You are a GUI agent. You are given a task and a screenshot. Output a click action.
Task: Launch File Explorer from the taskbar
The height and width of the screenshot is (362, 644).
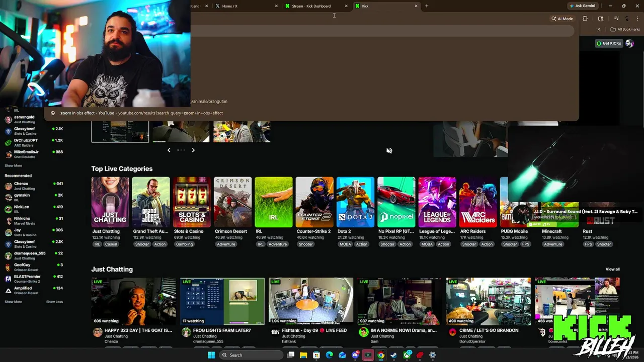(x=303, y=355)
